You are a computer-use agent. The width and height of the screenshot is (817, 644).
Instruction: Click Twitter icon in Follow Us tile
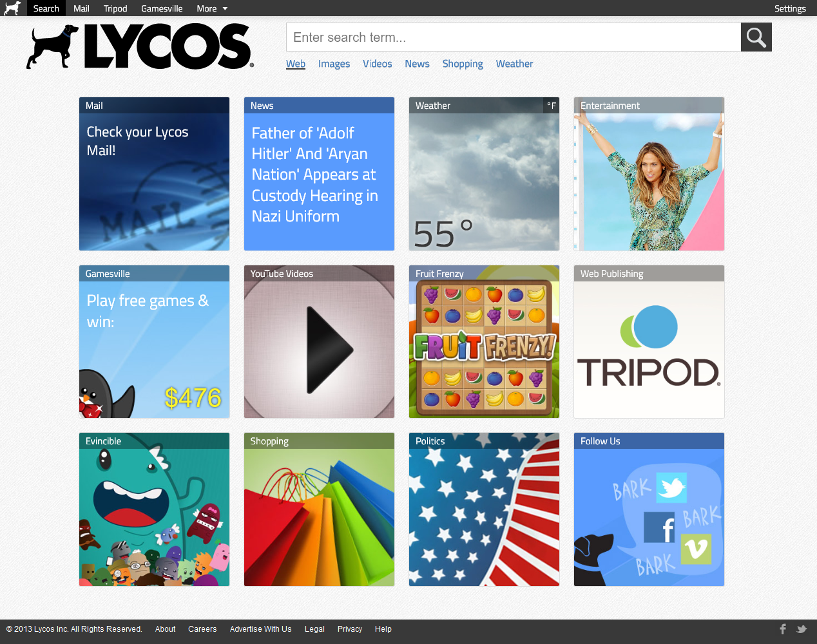click(671, 488)
